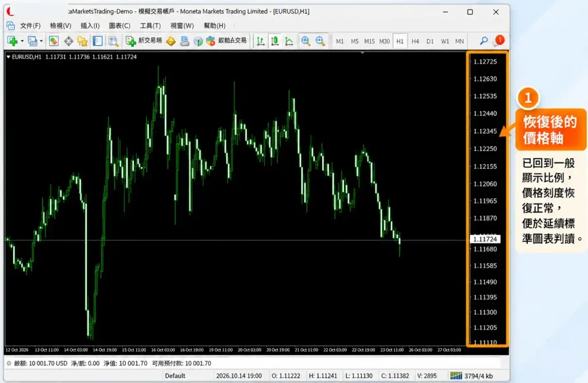This screenshot has height=383, width=588.
Task: Open the Strategy Tester magnifier icon
Action: pos(113,41)
